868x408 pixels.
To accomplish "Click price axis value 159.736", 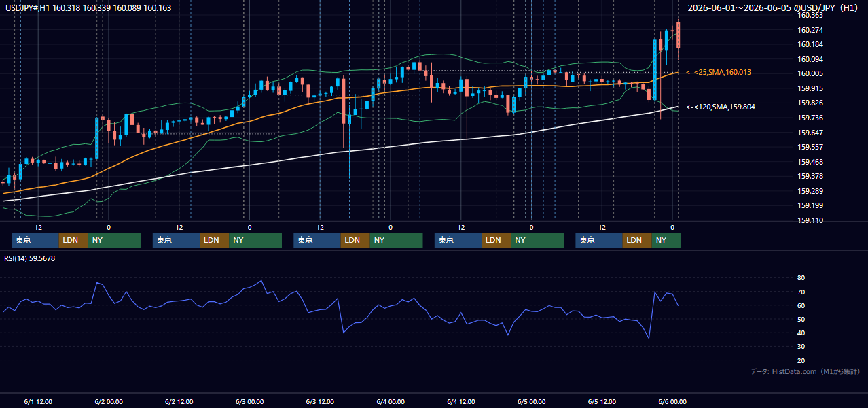I will pyautogui.click(x=810, y=118).
